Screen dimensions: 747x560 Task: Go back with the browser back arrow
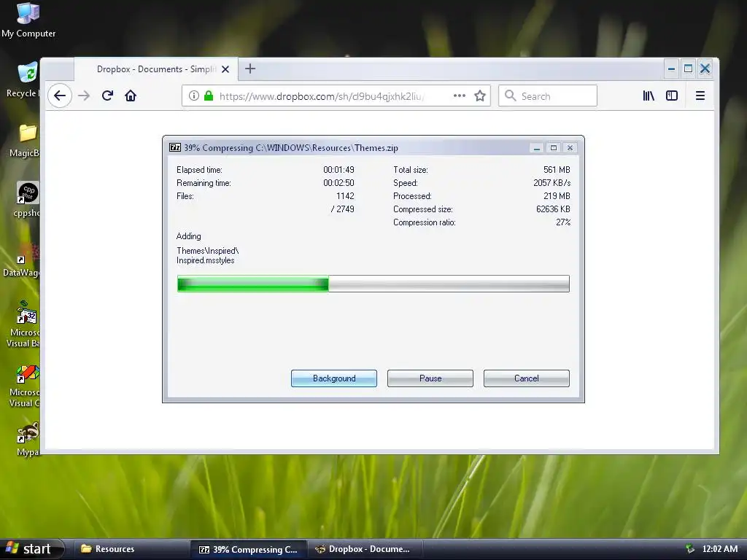click(60, 96)
